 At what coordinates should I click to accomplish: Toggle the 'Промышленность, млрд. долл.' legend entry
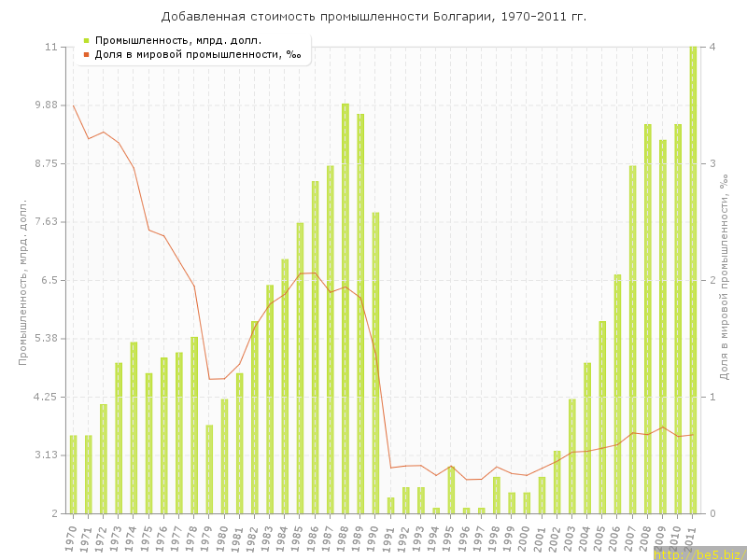coord(177,40)
